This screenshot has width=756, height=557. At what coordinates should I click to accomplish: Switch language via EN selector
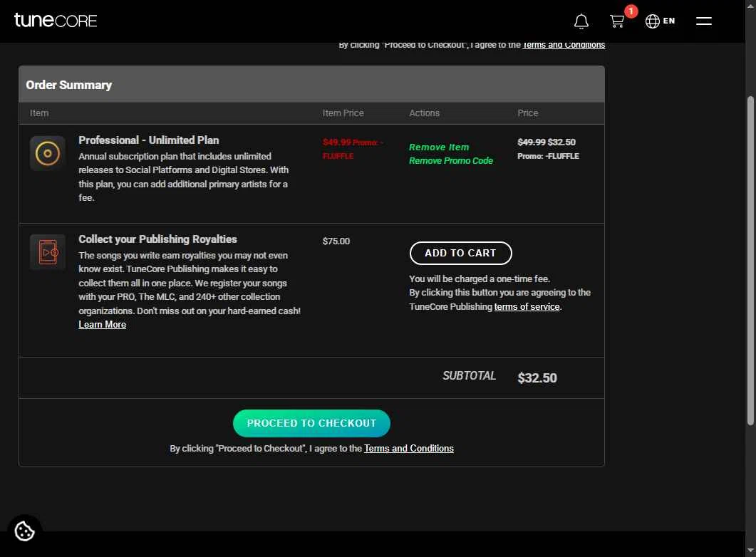[669, 21]
